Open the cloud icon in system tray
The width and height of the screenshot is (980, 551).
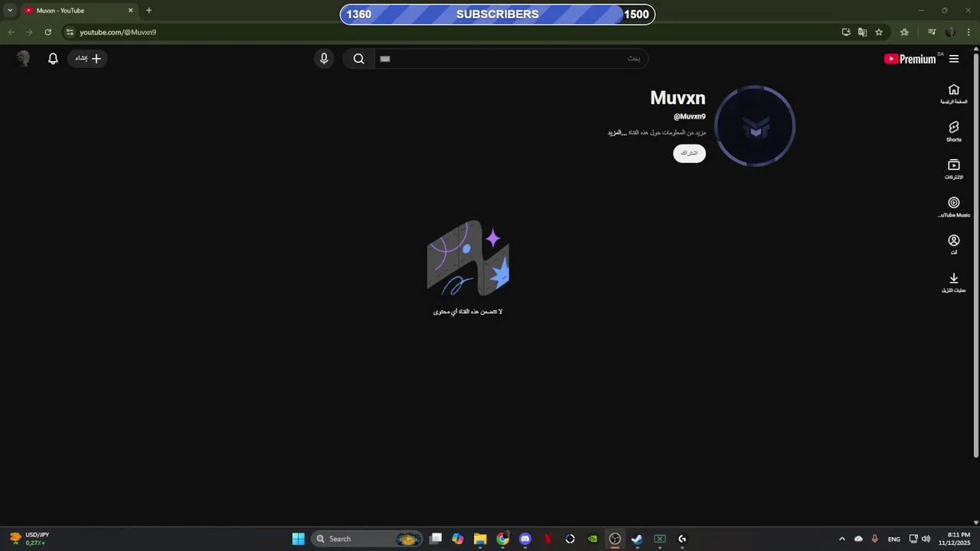point(858,539)
